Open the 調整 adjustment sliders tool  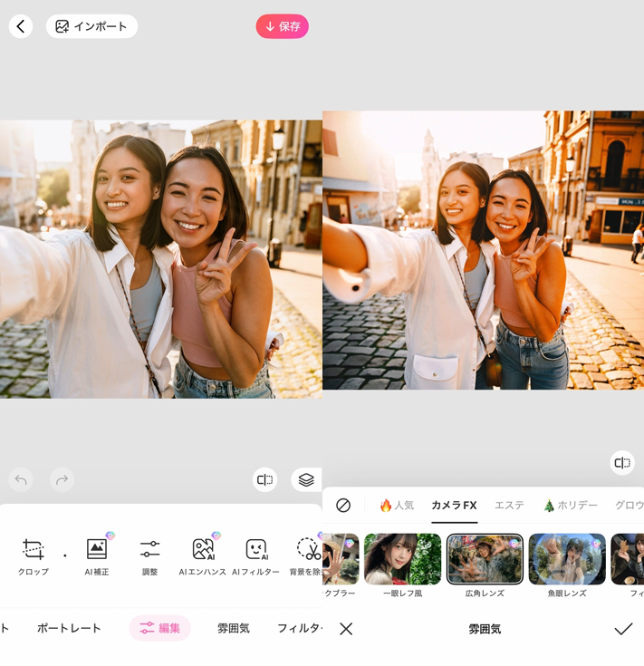(x=149, y=557)
